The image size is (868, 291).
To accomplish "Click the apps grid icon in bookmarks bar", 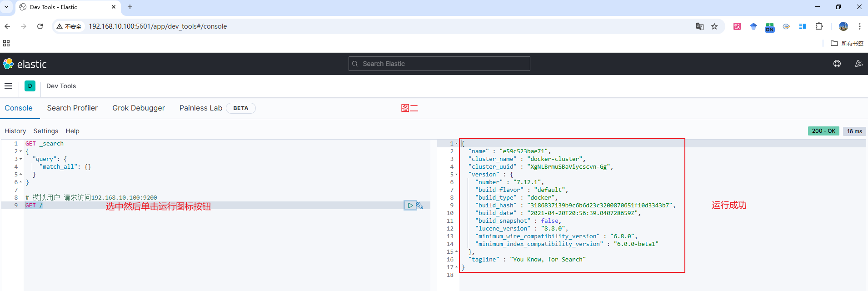I will tap(6, 43).
